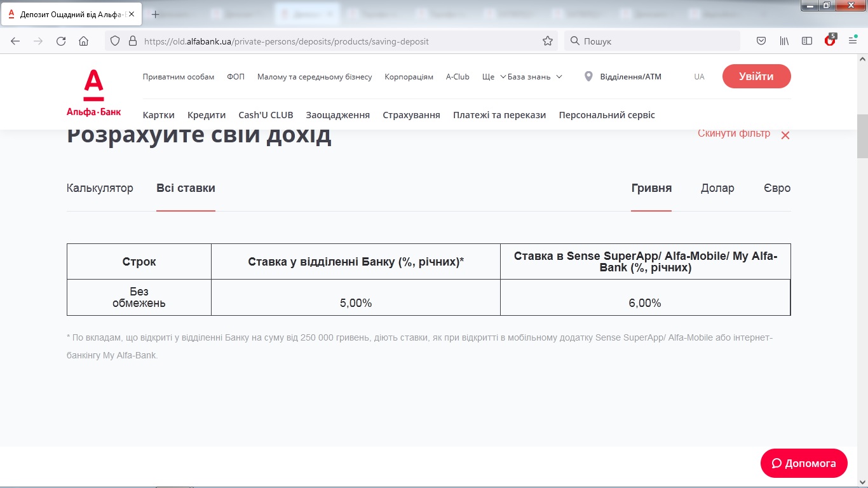Click the Строк column header
868x488 pixels.
pos(139,262)
